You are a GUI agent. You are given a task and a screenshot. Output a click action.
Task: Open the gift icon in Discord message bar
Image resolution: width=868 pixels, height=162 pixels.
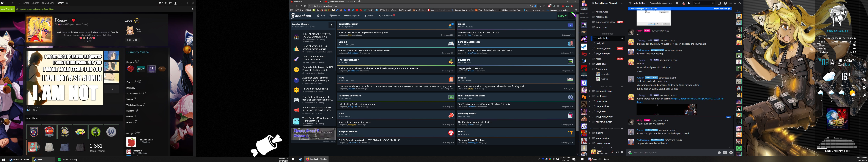click(719, 153)
